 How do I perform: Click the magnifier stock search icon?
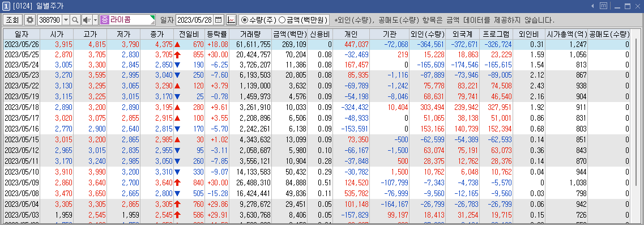click(75, 20)
